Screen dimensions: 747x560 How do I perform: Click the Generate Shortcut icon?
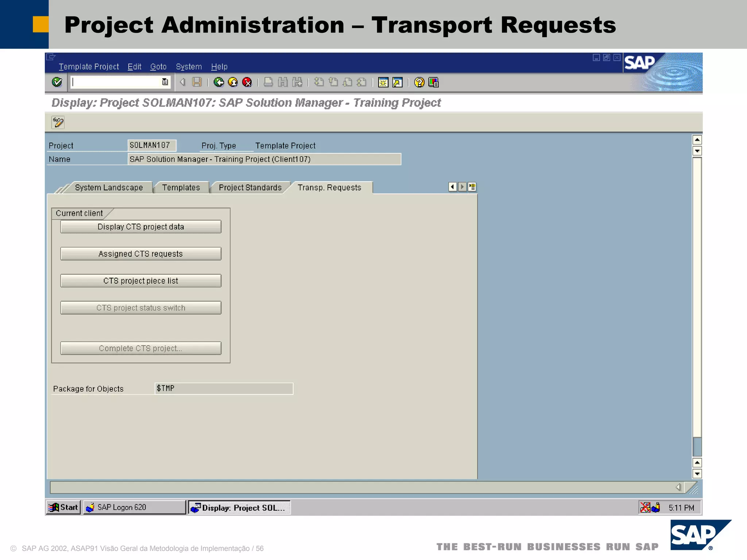pyautogui.click(x=398, y=82)
